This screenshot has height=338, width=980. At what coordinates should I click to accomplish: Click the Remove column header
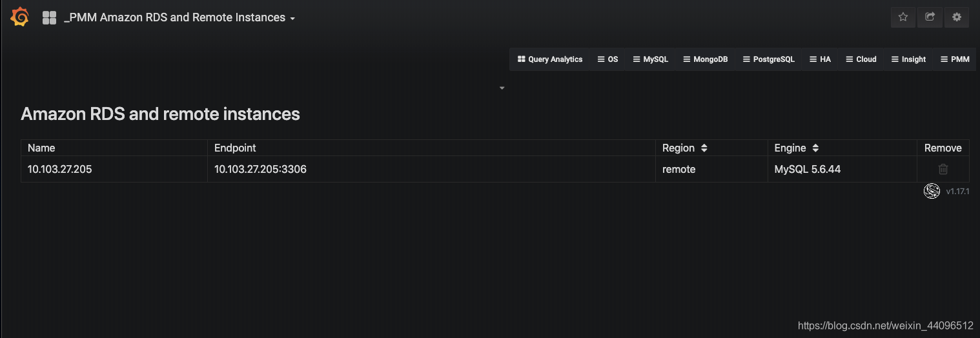coord(943,148)
